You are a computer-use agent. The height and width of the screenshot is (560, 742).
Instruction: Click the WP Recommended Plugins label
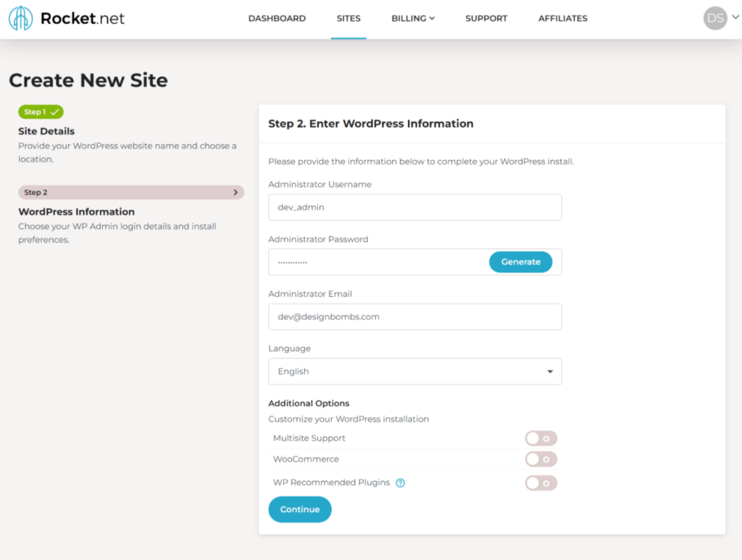331,483
